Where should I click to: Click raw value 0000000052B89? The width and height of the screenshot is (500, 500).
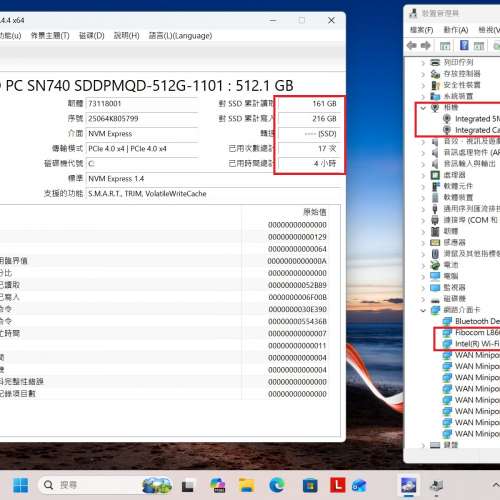click(x=297, y=285)
